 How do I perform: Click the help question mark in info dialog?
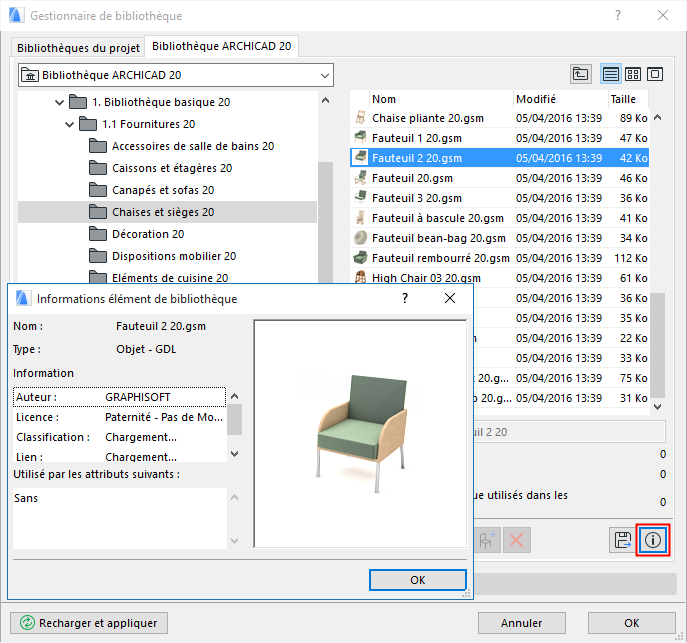pos(405,298)
